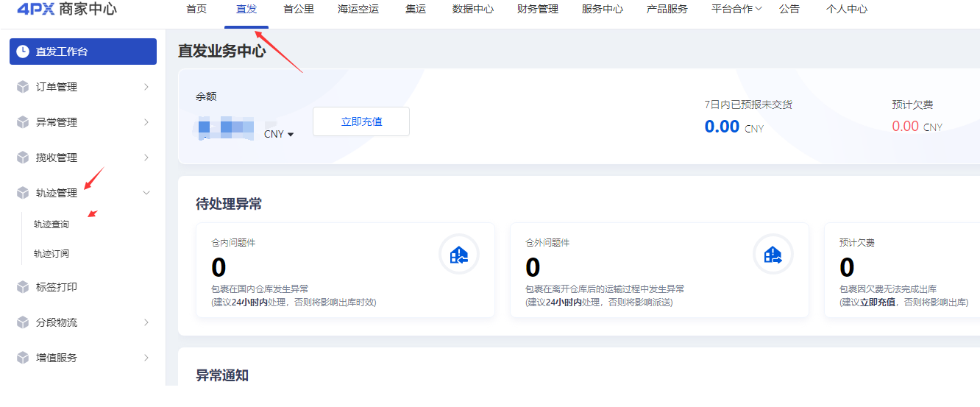Click the 余额 label

click(206, 96)
